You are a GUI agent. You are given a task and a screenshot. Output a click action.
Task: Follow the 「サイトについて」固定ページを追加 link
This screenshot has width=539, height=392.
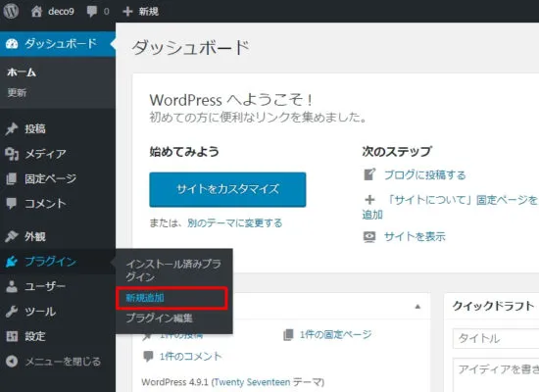[x=450, y=207]
